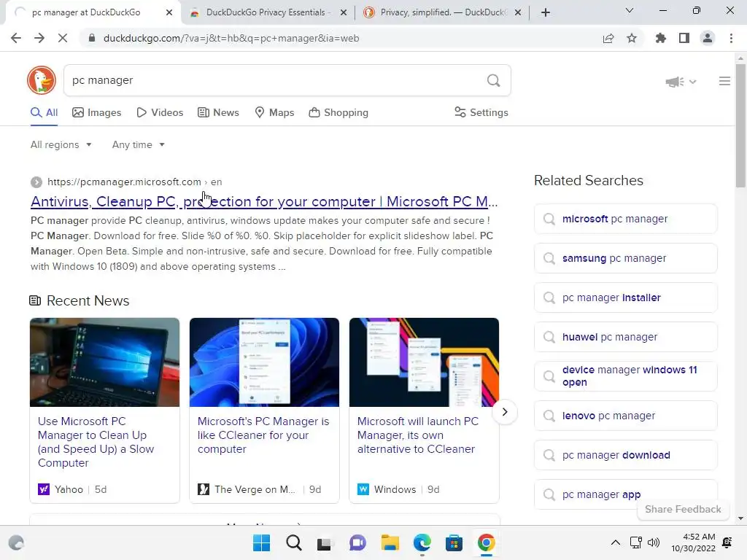Stop loading the page
Viewport: 747px width, 560px height.
63,38
